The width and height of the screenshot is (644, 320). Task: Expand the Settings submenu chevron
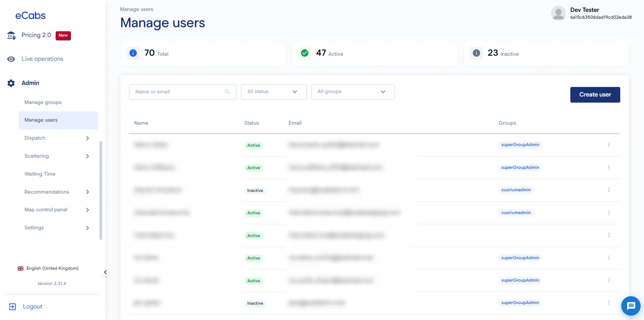87,228
